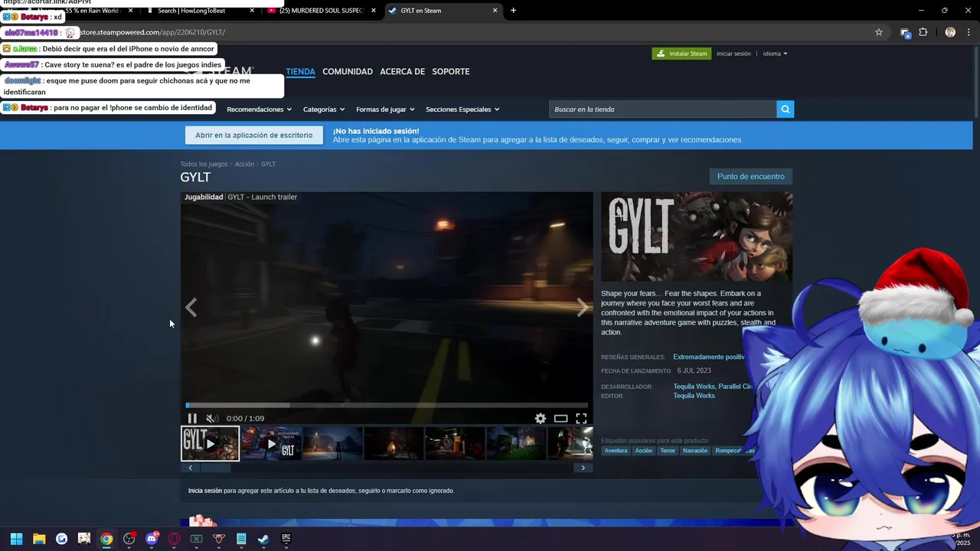Screen dimensions: 980x551
Task: Open Steam client from the taskbar
Action: pyautogui.click(x=263, y=539)
